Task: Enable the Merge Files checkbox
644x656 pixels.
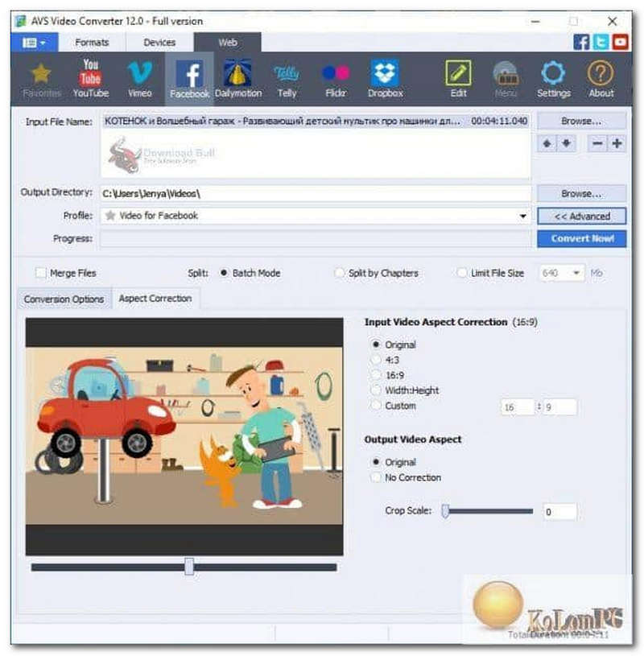Action: click(40, 273)
